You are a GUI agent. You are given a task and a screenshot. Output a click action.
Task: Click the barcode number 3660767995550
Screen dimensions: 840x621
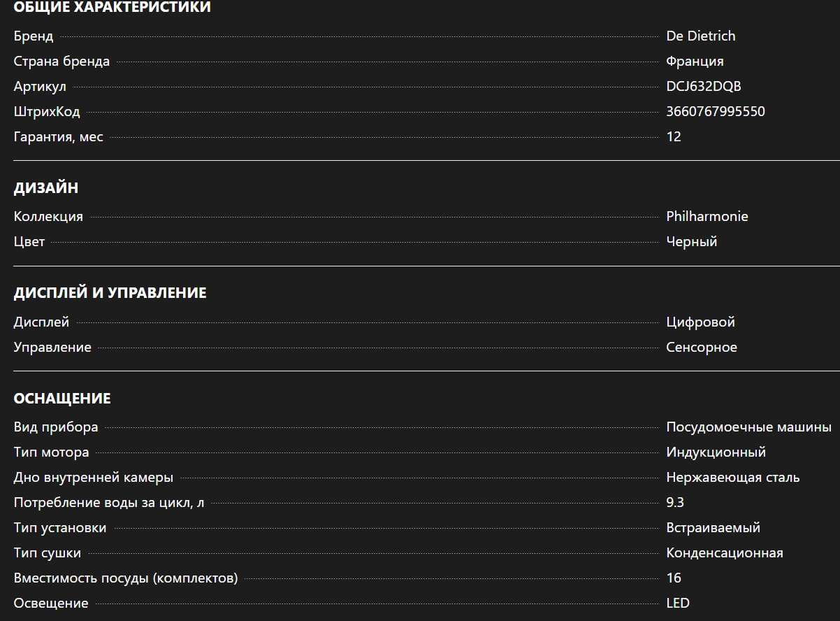click(x=715, y=112)
